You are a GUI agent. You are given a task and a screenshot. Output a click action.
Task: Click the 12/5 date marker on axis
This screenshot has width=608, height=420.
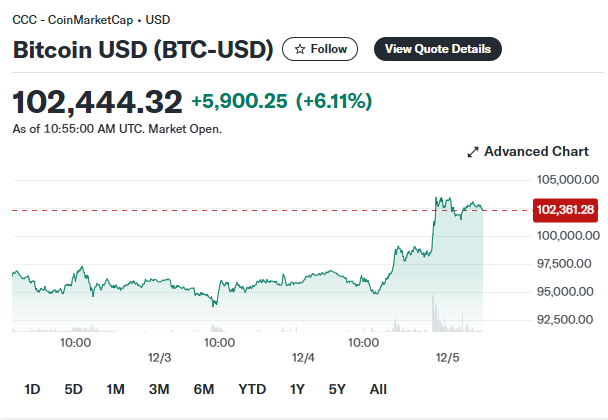447,358
